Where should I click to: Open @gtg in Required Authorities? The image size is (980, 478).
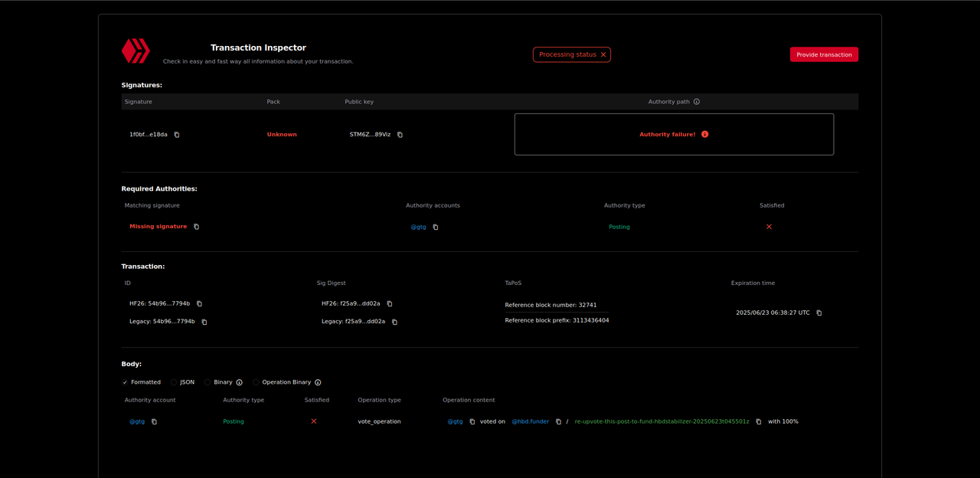pos(418,227)
